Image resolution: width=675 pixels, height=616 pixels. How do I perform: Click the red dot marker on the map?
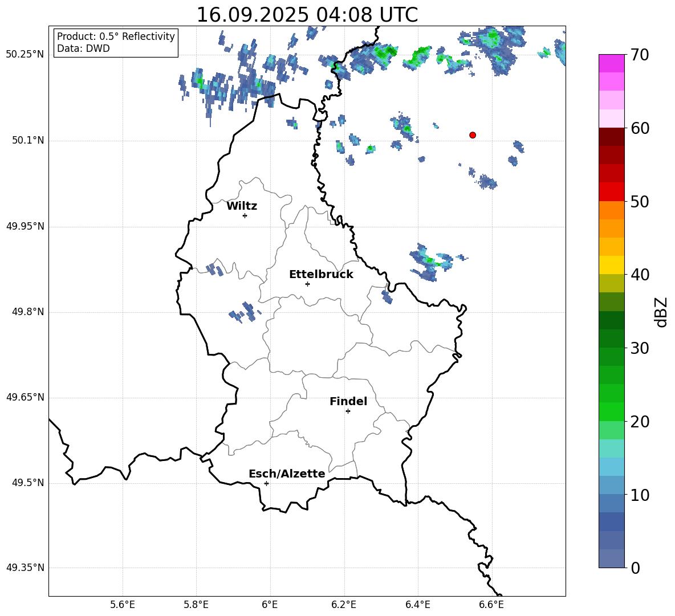[473, 135]
